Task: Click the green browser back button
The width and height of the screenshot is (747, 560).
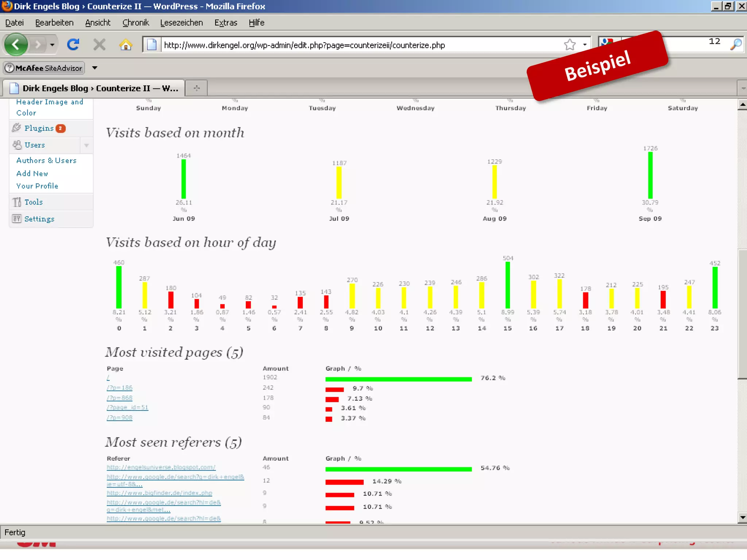Action: (16, 45)
